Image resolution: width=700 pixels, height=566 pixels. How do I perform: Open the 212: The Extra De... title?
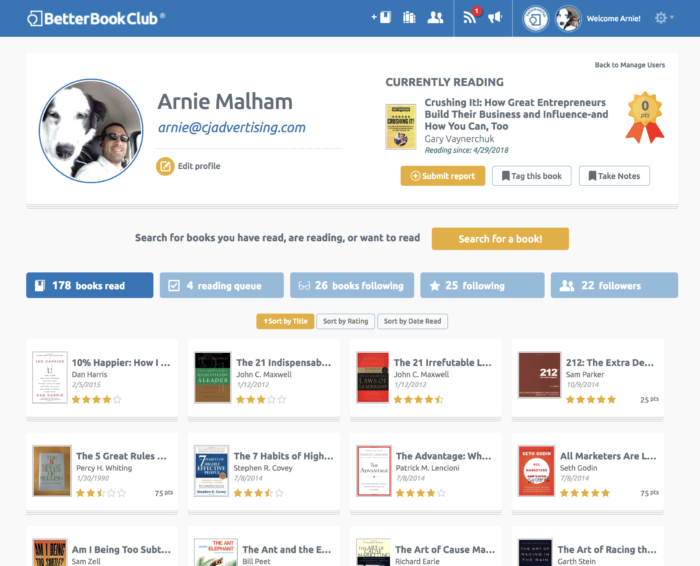(x=610, y=362)
